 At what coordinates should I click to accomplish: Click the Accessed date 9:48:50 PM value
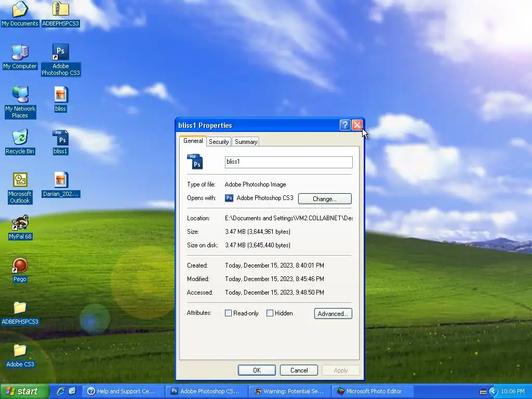pyautogui.click(x=274, y=292)
